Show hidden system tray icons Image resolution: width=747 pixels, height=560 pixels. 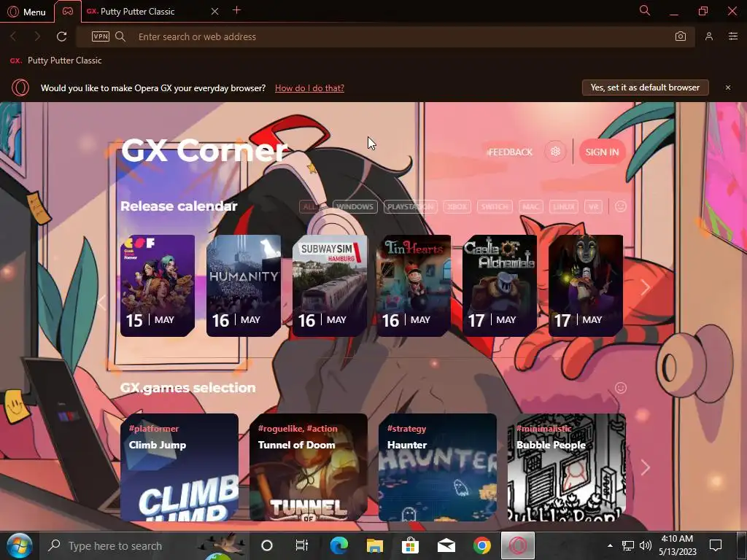[611, 545]
